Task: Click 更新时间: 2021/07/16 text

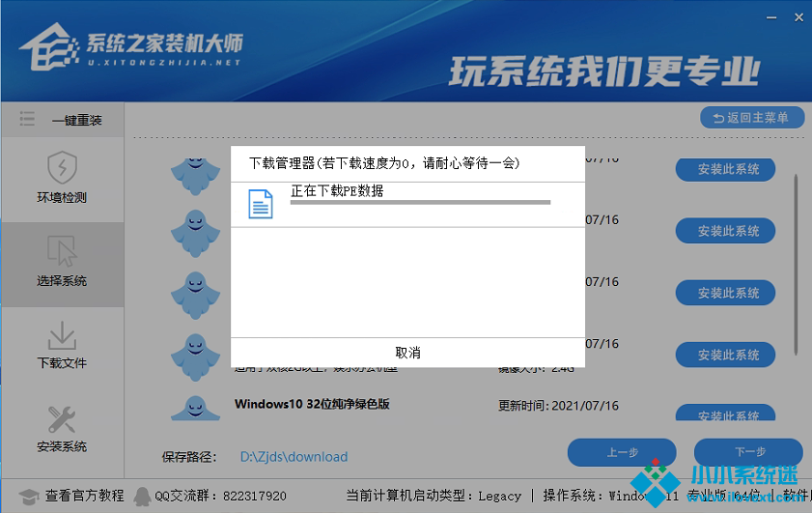Action: pyautogui.click(x=558, y=405)
